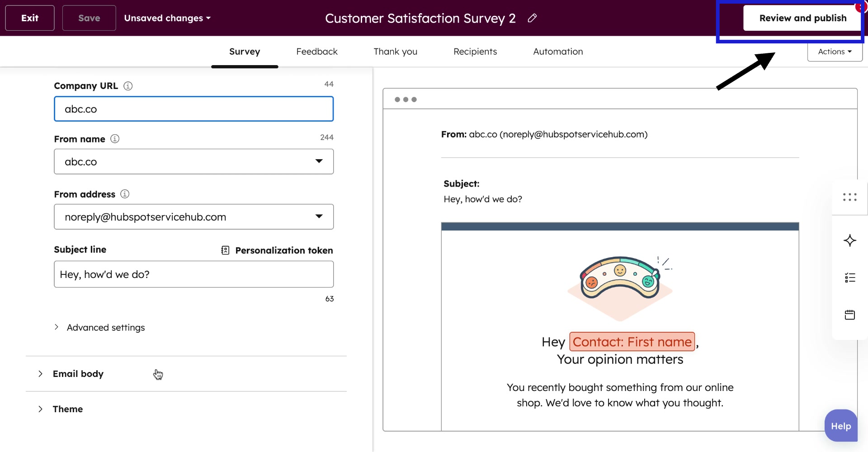Screen dimensions: 868x452
Task: Open the Actions menu
Action: pyautogui.click(x=834, y=51)
